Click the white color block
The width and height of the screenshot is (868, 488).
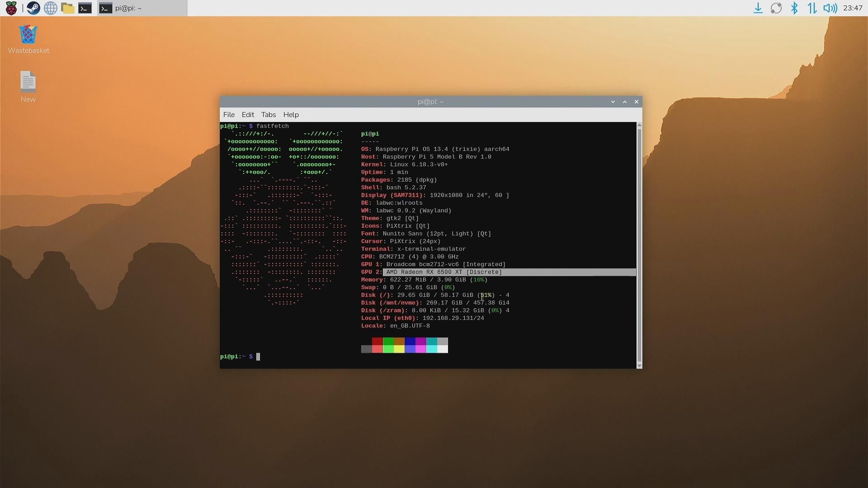click(x=443, y=349)
